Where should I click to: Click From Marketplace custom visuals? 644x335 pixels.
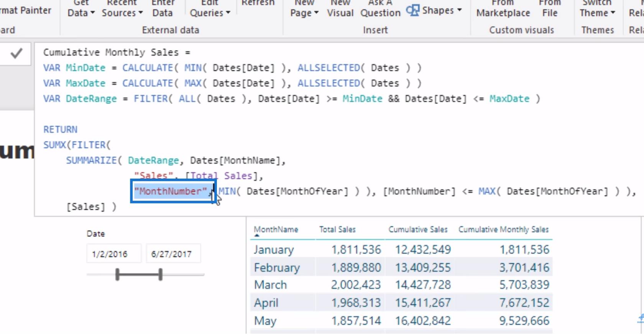click(503, 8)
